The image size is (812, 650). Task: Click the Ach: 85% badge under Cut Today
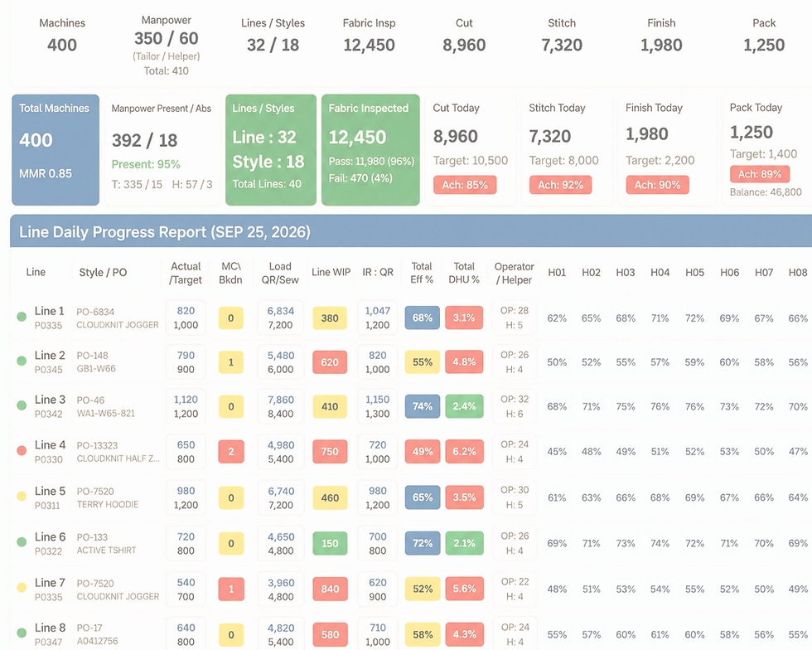tap(465, 185)
